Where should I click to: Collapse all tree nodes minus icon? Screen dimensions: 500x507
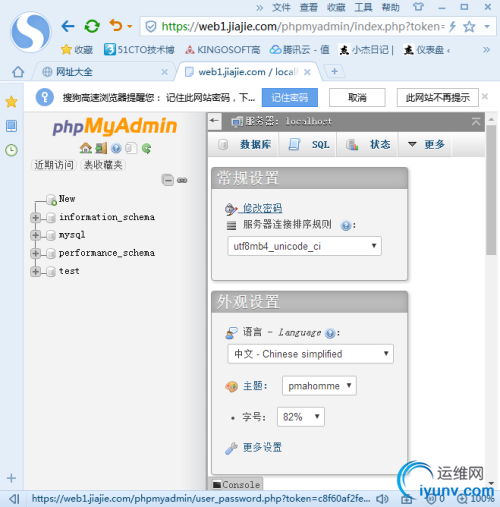pyautogui.click(x=168, y=180)
